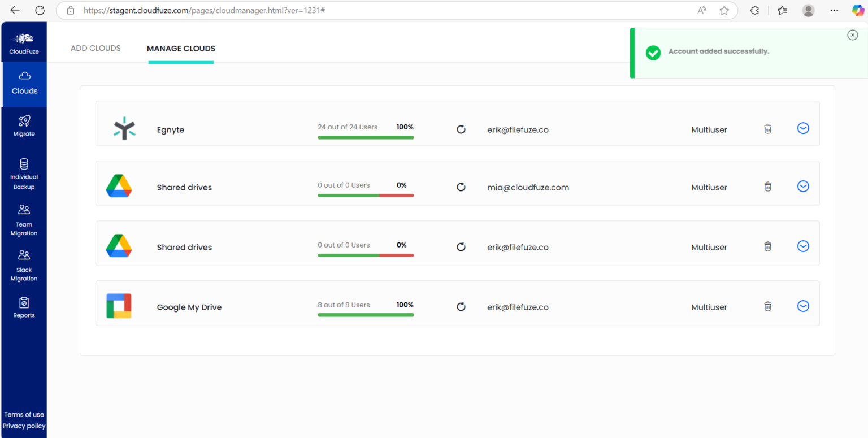Select the MANAGE CLOUDS tab
This screenshot has height=438, width=868.
click(181, 48)
